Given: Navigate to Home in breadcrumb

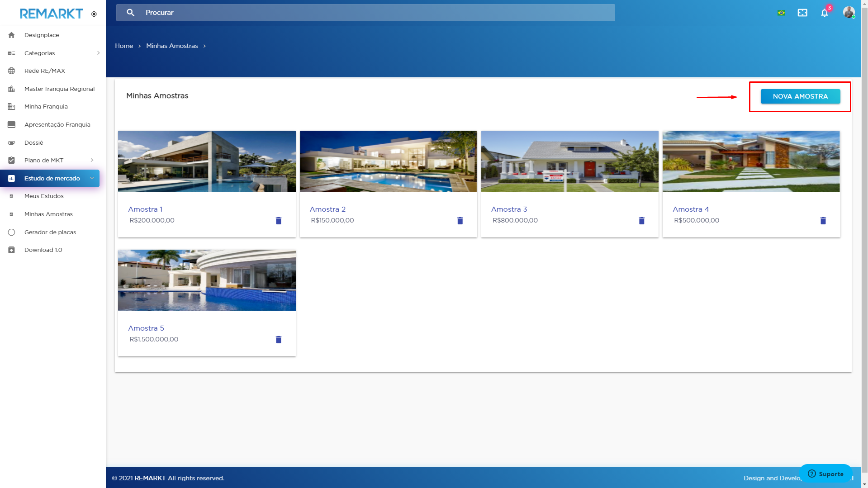Looking at the screenshot, I should click(124, 46).
